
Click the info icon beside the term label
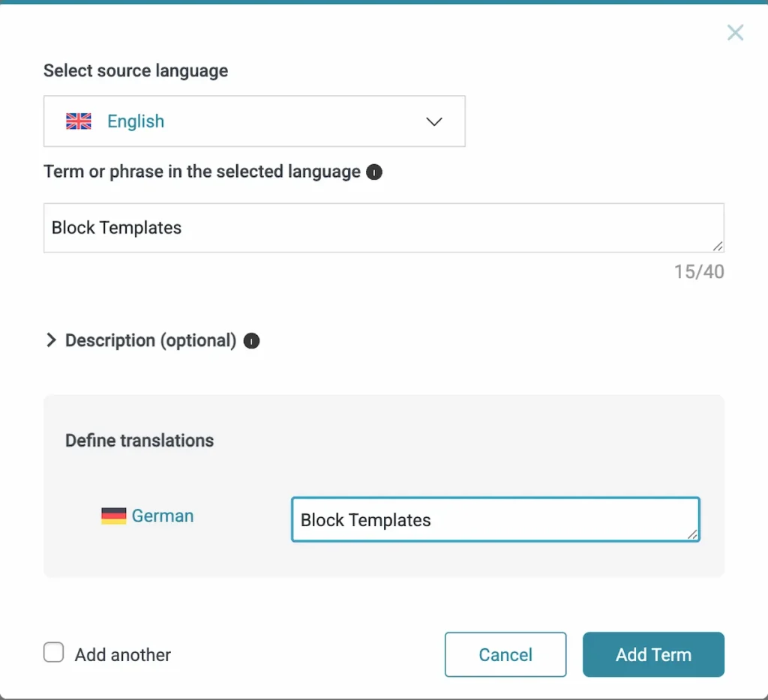374,172
